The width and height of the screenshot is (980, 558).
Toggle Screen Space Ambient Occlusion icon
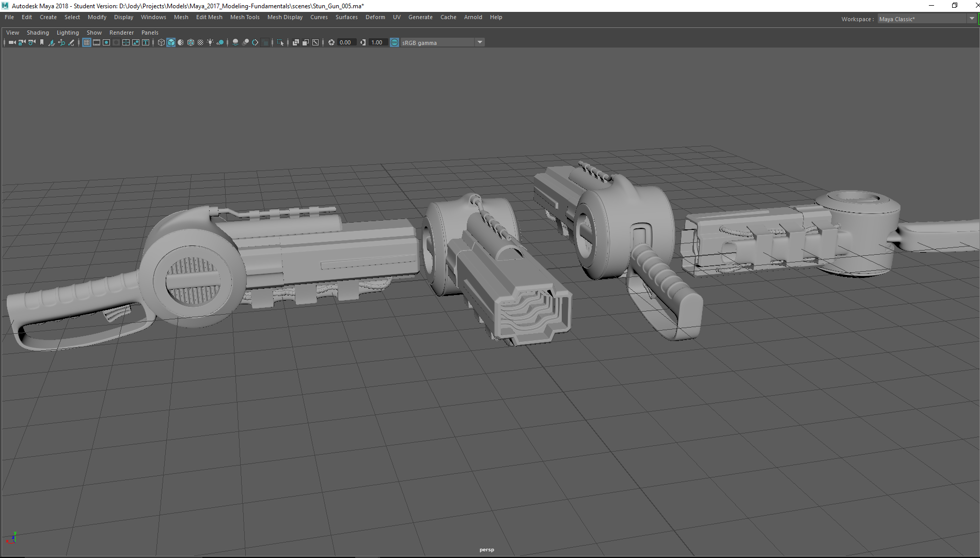[235, 42]
